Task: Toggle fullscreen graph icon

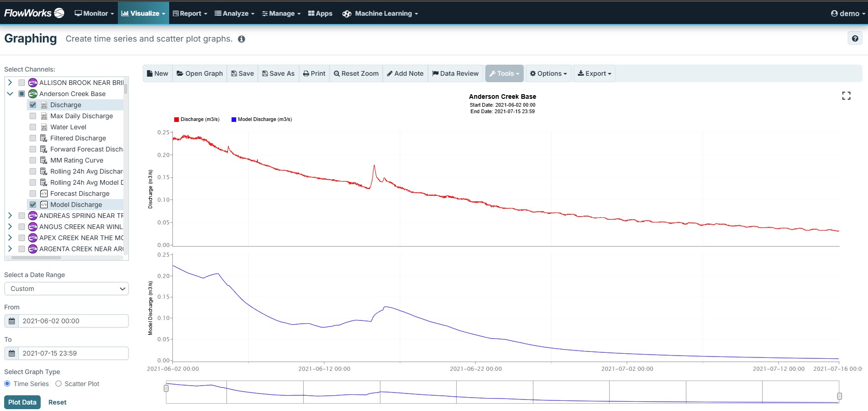Action: click(846, 96)
